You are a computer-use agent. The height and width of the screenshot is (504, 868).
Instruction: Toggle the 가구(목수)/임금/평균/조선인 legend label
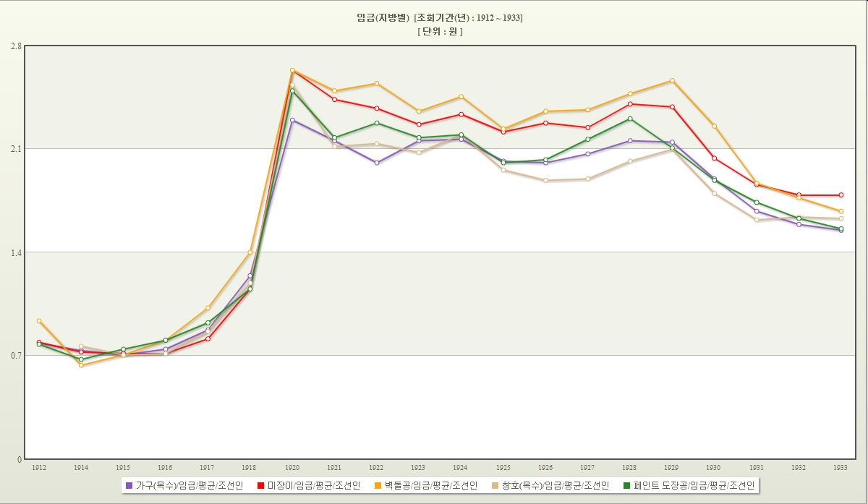pos(190,485)
